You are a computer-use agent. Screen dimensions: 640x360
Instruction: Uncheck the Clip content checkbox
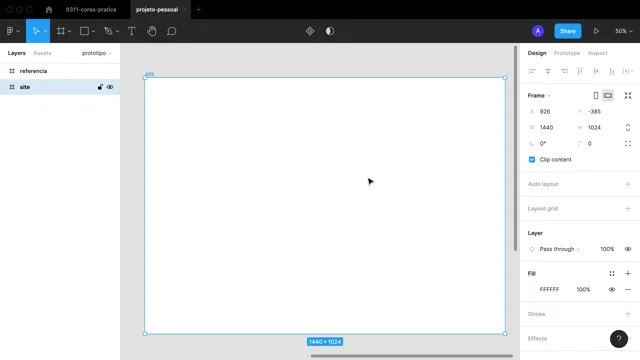pyautogui.click(x=532, y=160)
